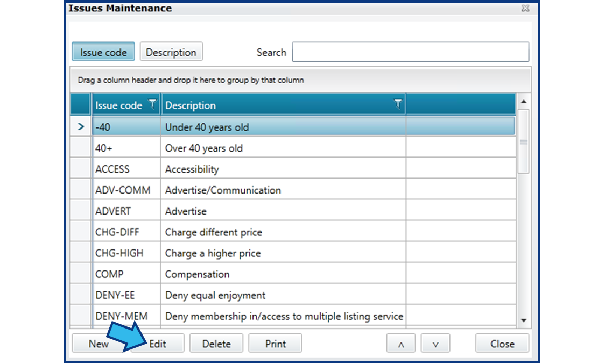This screenshot has width=605, height=364.
Task: Click the 'Advertise' description cell
Action: tap(283, 211)
